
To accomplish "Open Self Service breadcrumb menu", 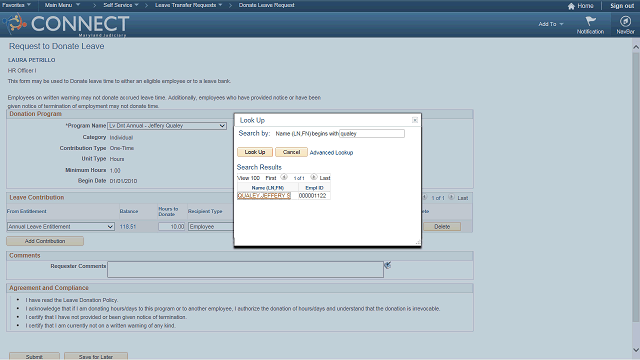I will 121,5.
